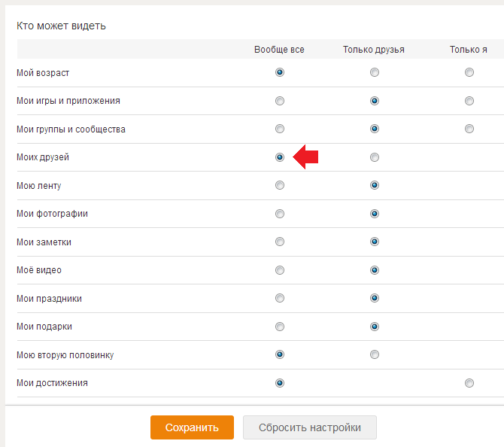Click the Сохранить button
504x447 pixels.
[x=192, y=427]
